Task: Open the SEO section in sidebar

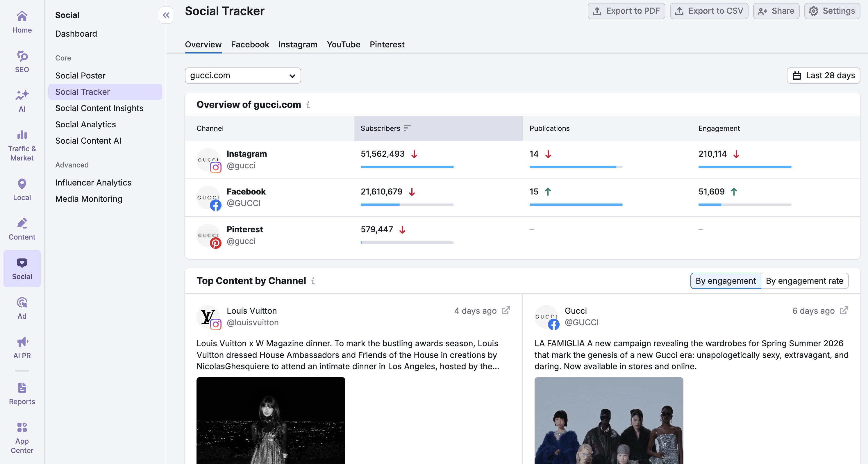Action: (x=22, y=62)
